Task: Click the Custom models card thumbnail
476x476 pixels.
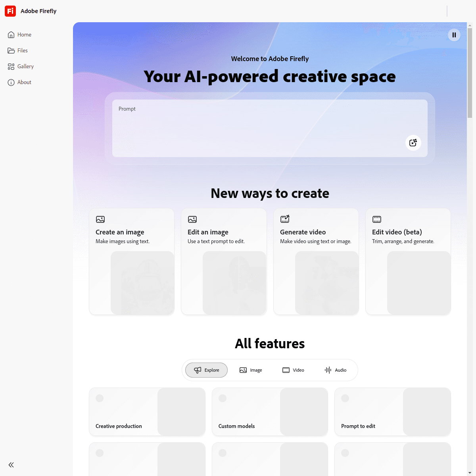Action: 304,412
